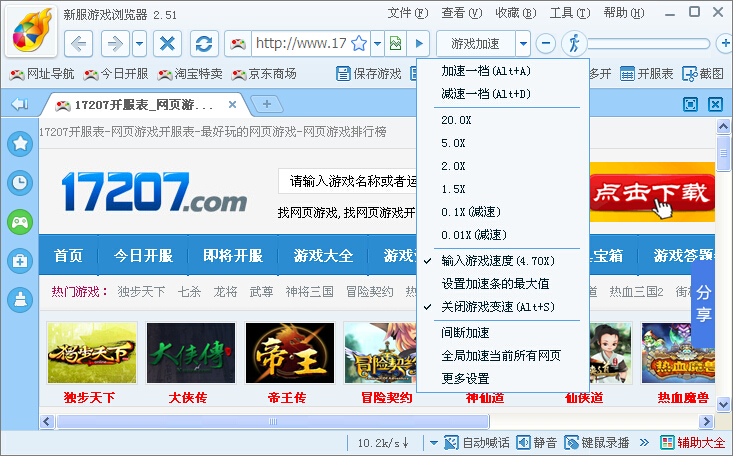
Task: Bookmark page with address bar star
Action: click(x=359, y=44)
